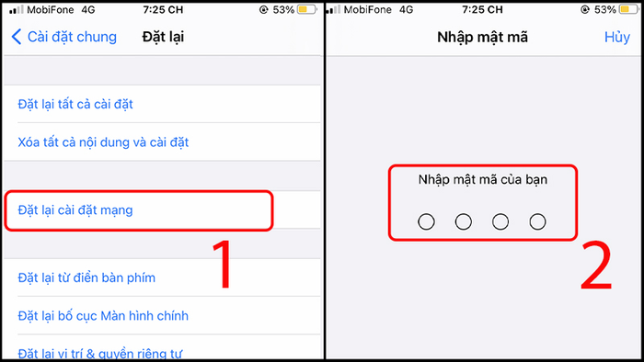Tap signal bars icon on left screen
The width and height of the screenshot is (644, 362).
(16, 9)
